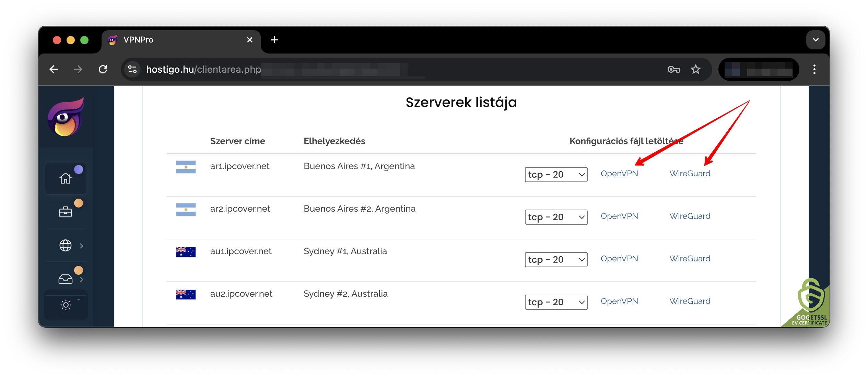This screenshot has width=868, height=378.
Task: Open the home sidebar icon
Action: pyautogui.click(x=66, y=178)
